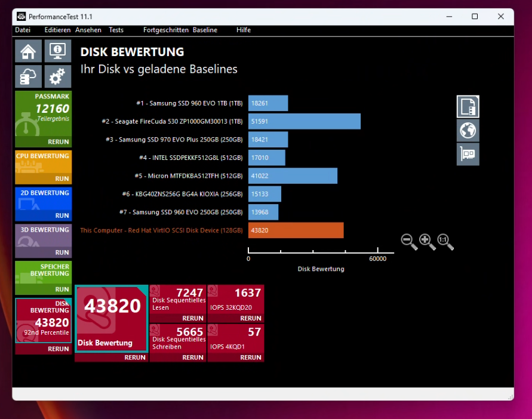Open the Editieren menu

[57, 30]
